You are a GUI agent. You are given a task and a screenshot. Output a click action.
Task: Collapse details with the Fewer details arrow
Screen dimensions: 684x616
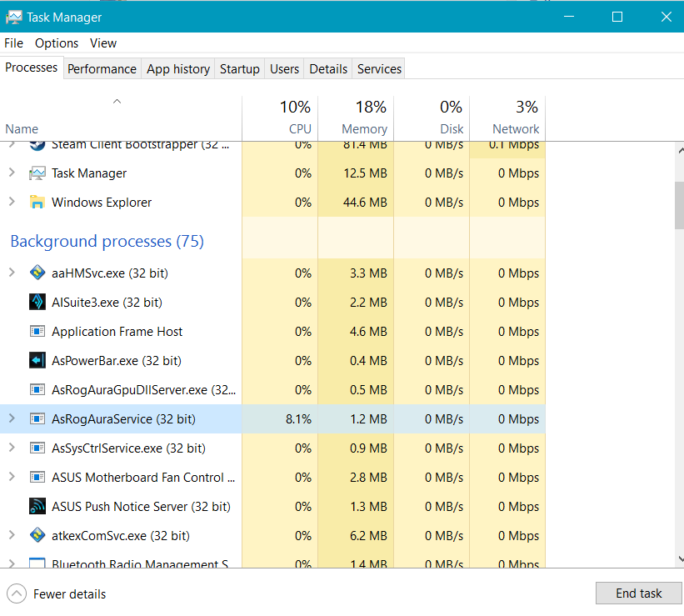[17, 593]
